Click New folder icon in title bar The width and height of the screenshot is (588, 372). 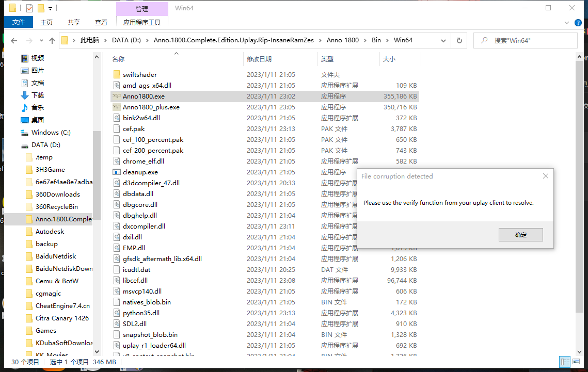(x=41, y=8)
